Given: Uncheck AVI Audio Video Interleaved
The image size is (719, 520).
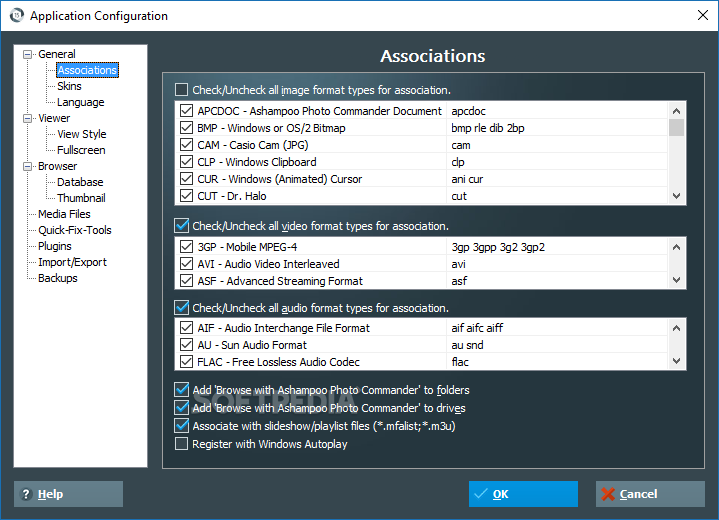Looking at the screenshot, I should pos(186,264).
